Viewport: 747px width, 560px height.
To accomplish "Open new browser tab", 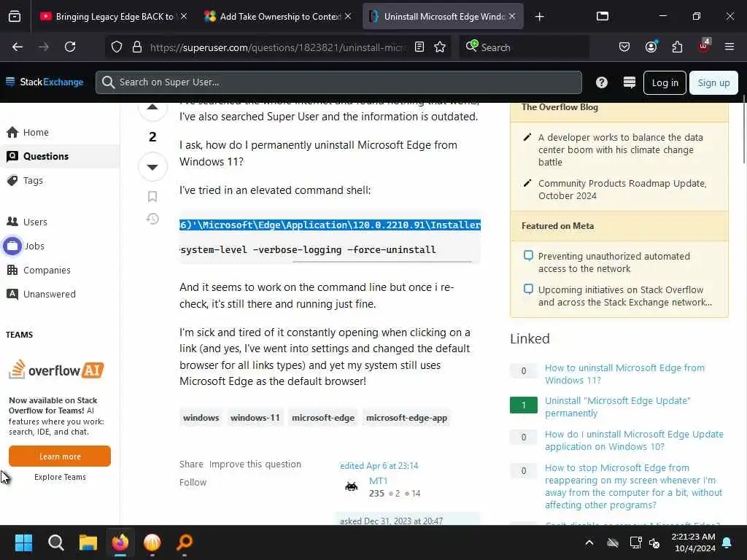I will 539,17.
